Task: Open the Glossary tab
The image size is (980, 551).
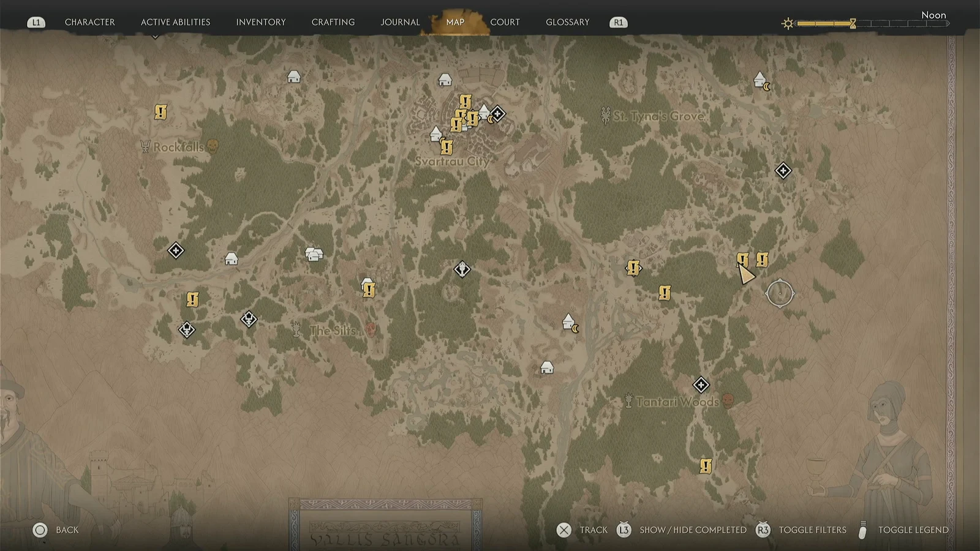Action: [567, 22]
